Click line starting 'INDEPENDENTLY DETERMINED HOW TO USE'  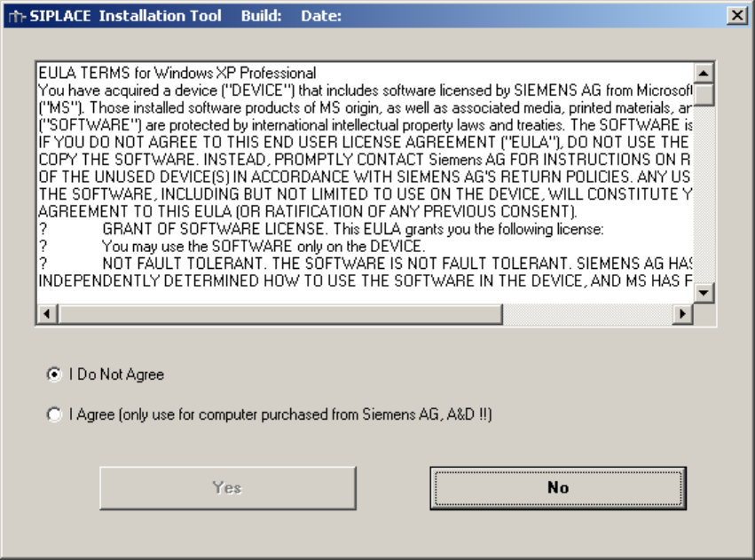click(366, 281)
